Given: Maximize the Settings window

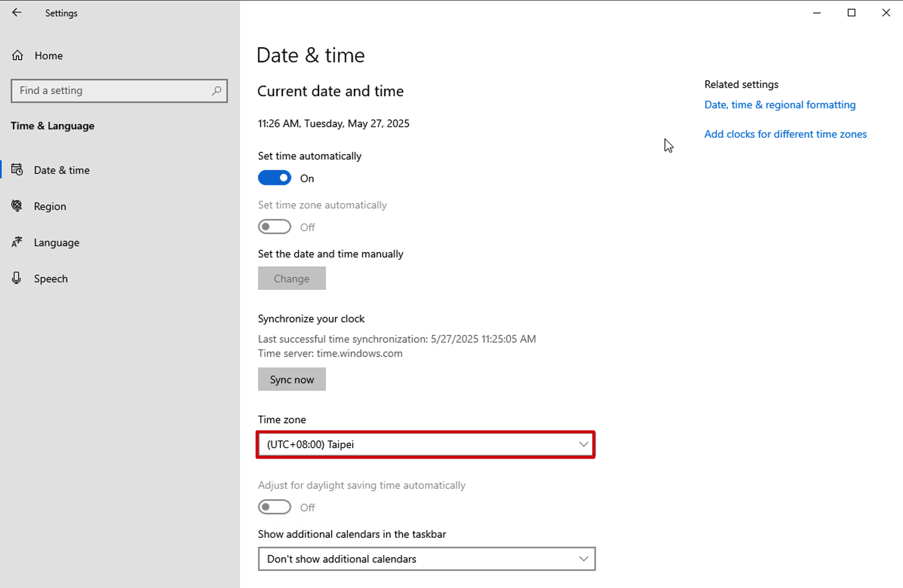Looking at the screenshot, I should click(851, 13).
